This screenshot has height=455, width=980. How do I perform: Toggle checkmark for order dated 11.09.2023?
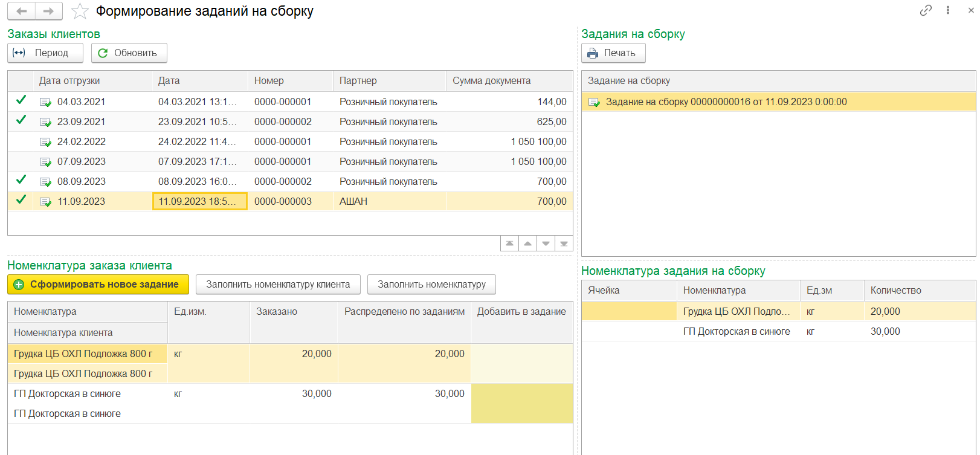[21, 200]
